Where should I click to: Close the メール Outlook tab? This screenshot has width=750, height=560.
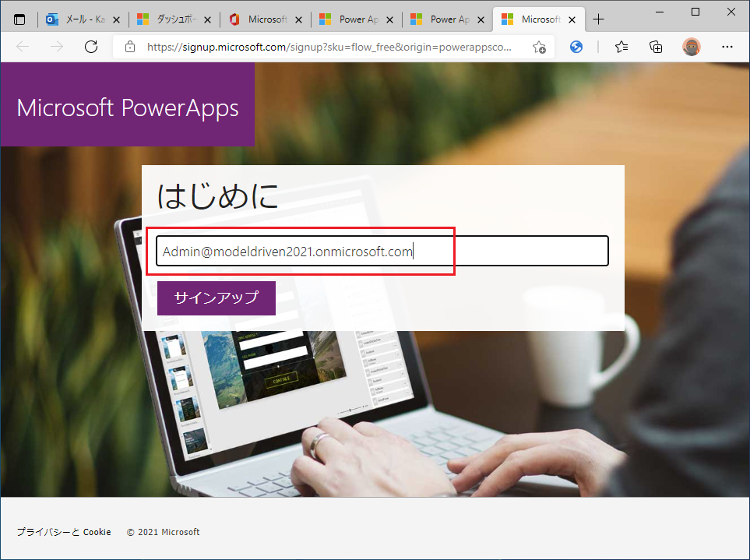pyautogui.click(x=116, y=19)
